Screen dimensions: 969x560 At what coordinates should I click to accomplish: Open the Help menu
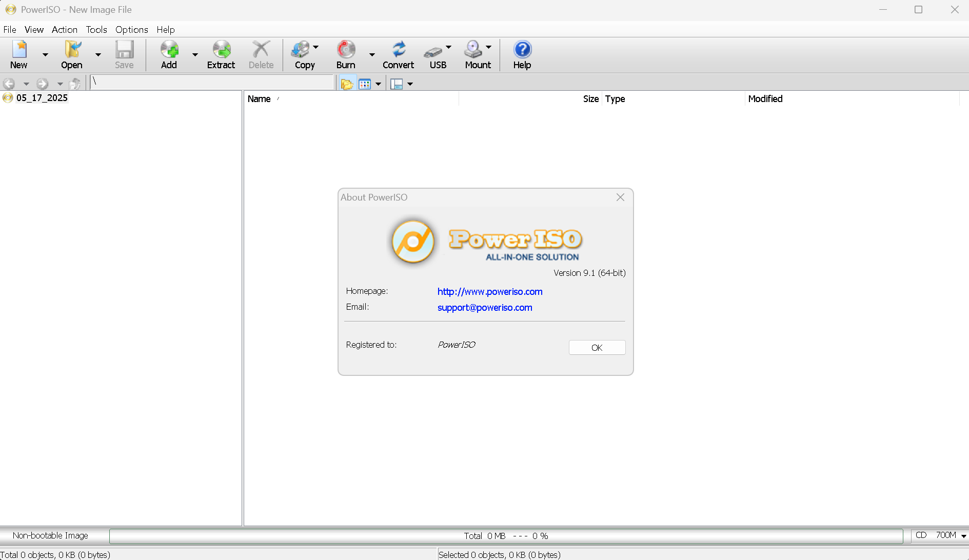pos(166,30)
